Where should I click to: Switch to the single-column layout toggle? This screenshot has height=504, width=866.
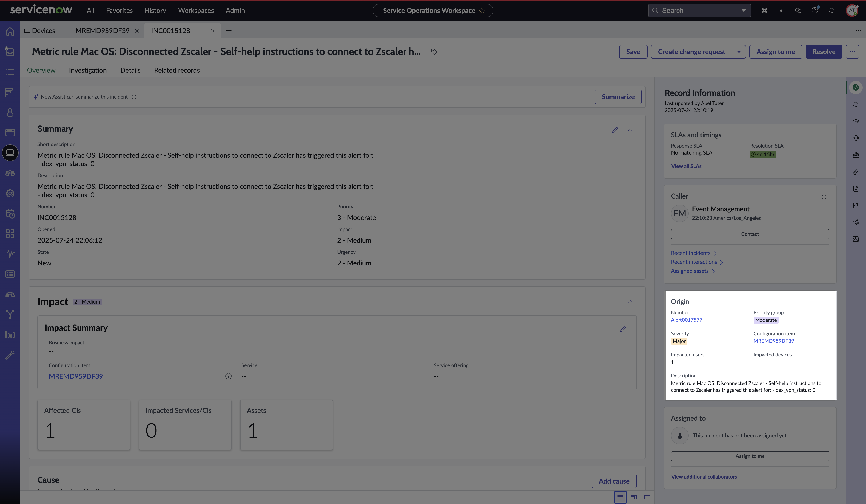coord(620,497)
